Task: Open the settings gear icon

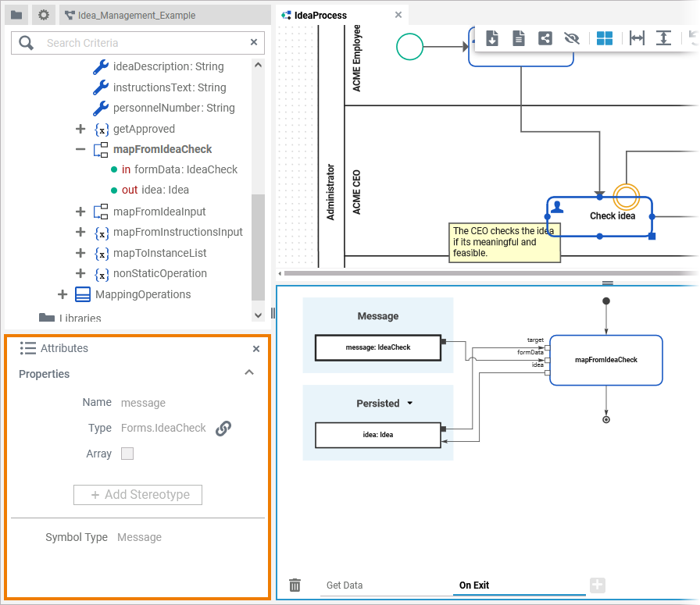Action: pyautogui.click(x=44, y=15)
